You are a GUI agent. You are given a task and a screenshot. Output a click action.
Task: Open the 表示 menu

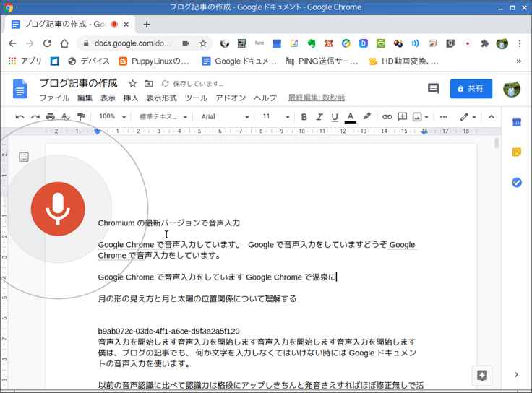tap(108, 98)
